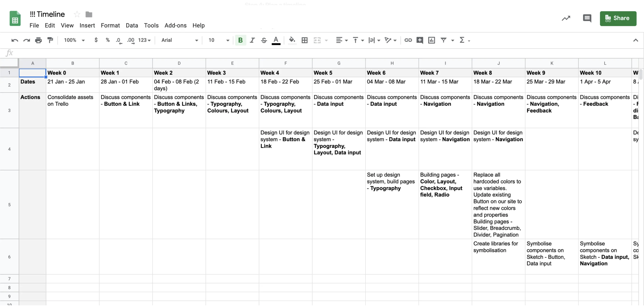
Task: Toggle Strikethrough formatting
Action: click(264, 40)
